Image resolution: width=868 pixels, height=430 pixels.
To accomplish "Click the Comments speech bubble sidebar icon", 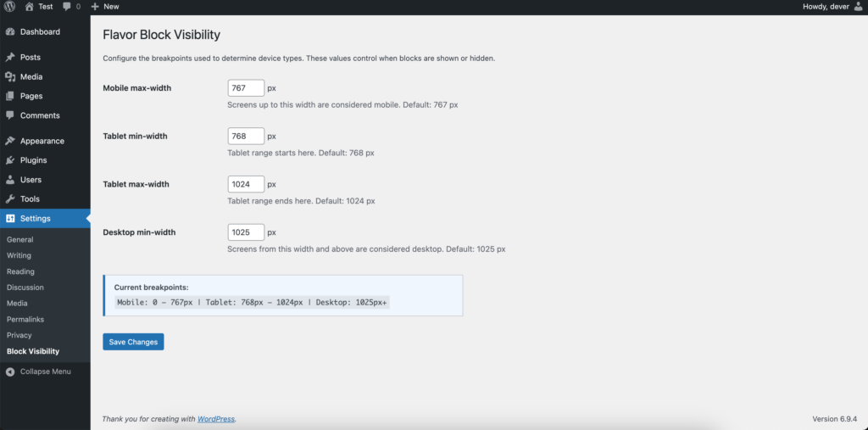I will tap(10, 115).
